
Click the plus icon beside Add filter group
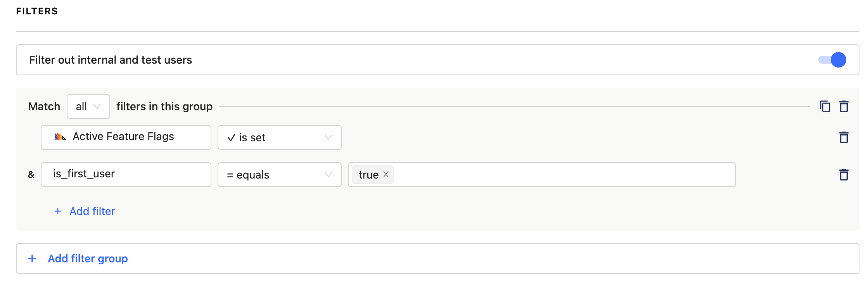click(32, 258)
